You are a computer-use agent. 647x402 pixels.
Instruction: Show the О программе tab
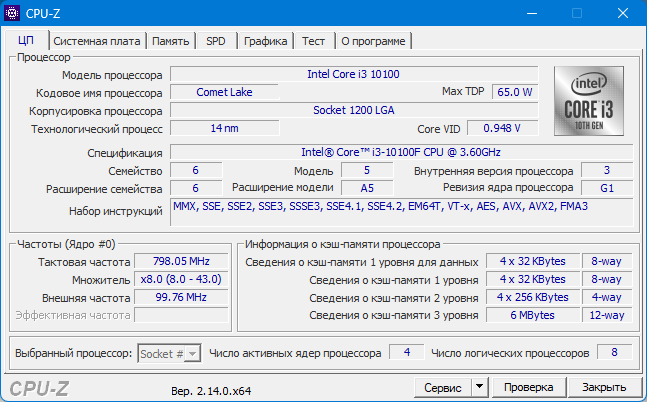[373, 41]
